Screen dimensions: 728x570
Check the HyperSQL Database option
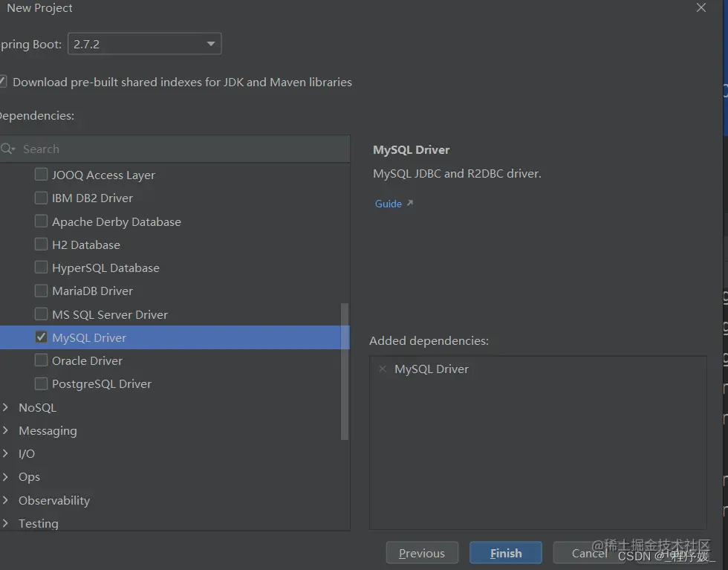(x=41, y=267)
